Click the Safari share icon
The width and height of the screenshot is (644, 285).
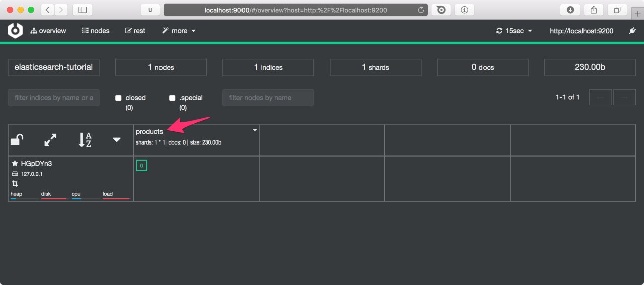[x=594, y=10]
